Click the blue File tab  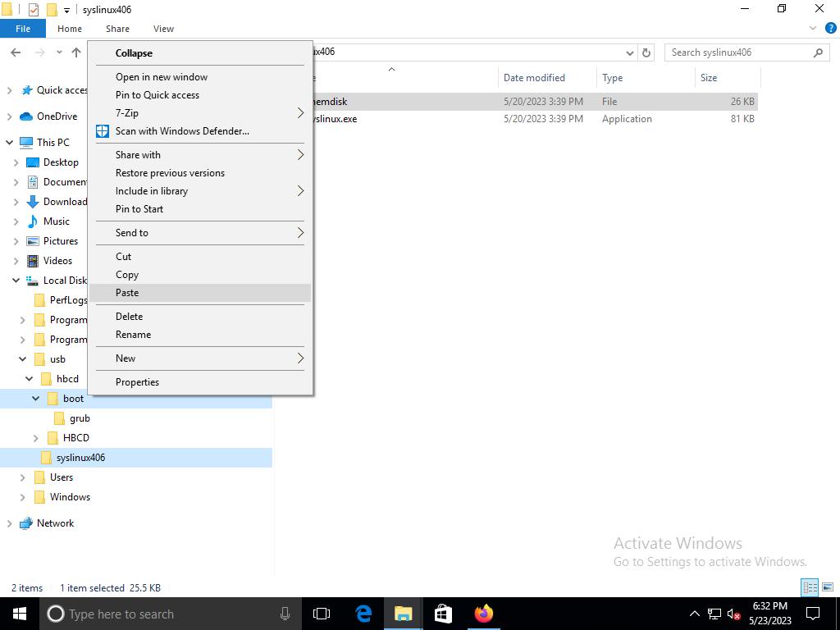(x=23, y=29)
